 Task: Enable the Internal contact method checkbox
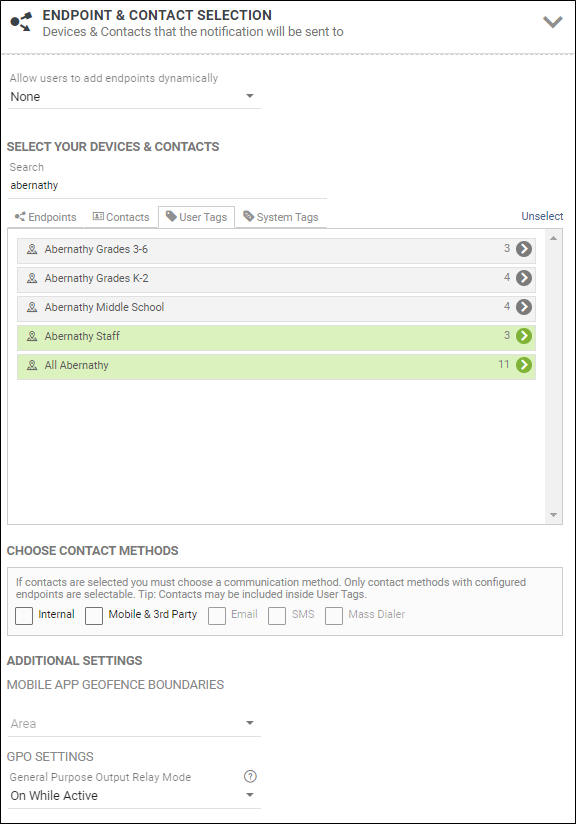[24, 616]
